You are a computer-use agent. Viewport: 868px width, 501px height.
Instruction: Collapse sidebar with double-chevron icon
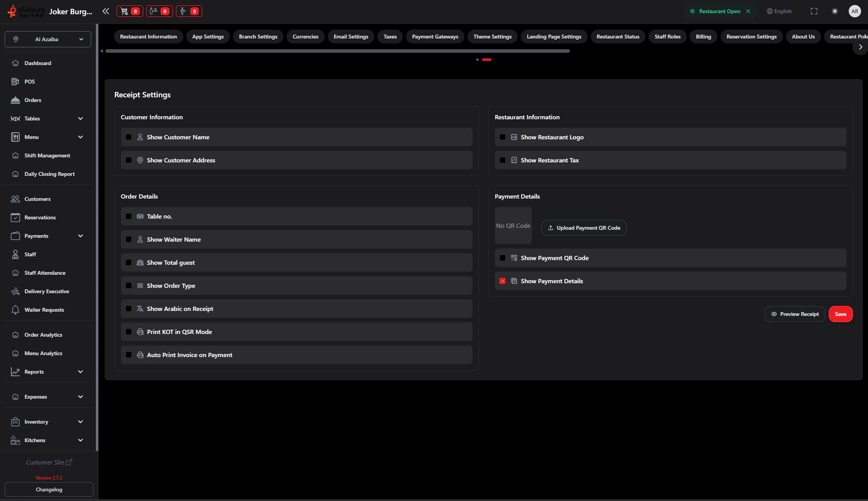106,11
